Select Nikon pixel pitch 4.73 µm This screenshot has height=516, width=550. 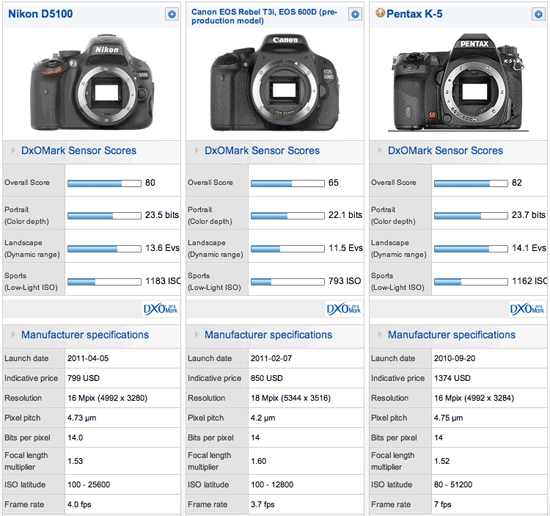pyautogui.click(x=82, y=418)
